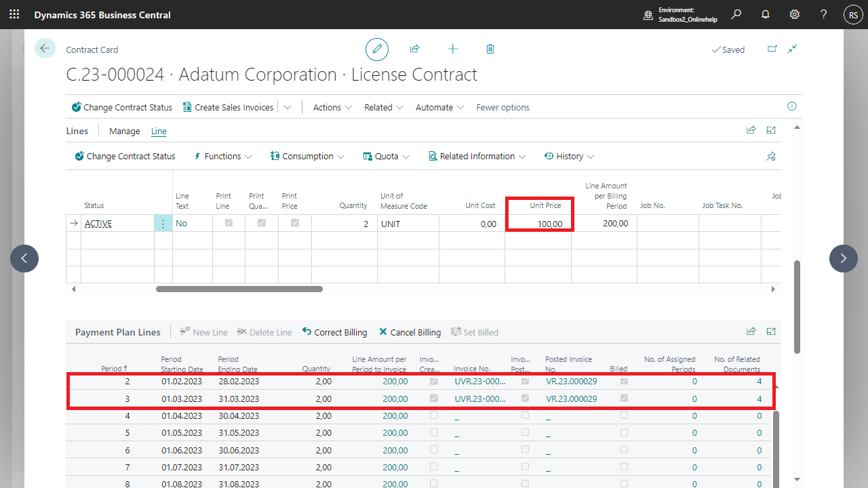Open the History dropdown
The image size is (868, 488).
click(x=570, y=156)
